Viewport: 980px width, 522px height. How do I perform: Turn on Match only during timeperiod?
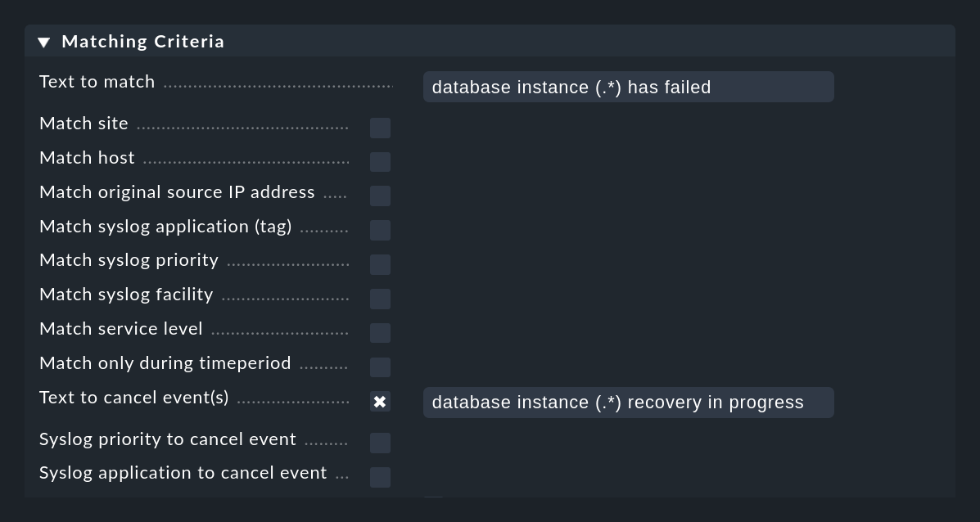coord(380,367)
